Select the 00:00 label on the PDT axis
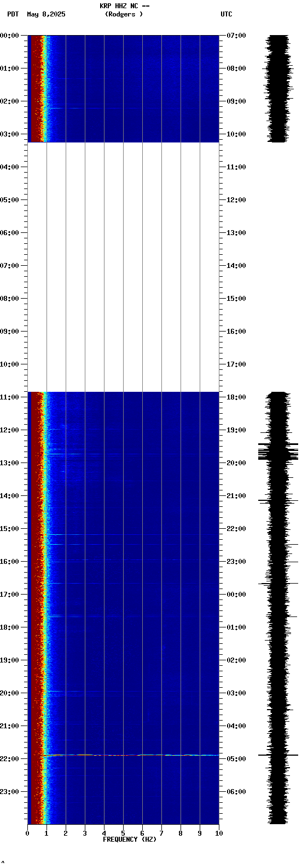Image resolution: width=302 pixels, height=868 pixels. [x=10, y=36]
